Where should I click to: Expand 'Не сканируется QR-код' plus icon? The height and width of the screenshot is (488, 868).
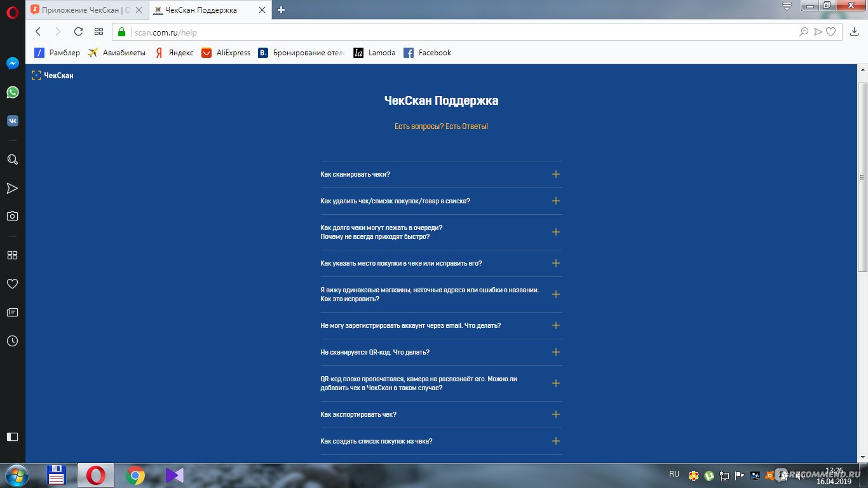tap(556, 352)
